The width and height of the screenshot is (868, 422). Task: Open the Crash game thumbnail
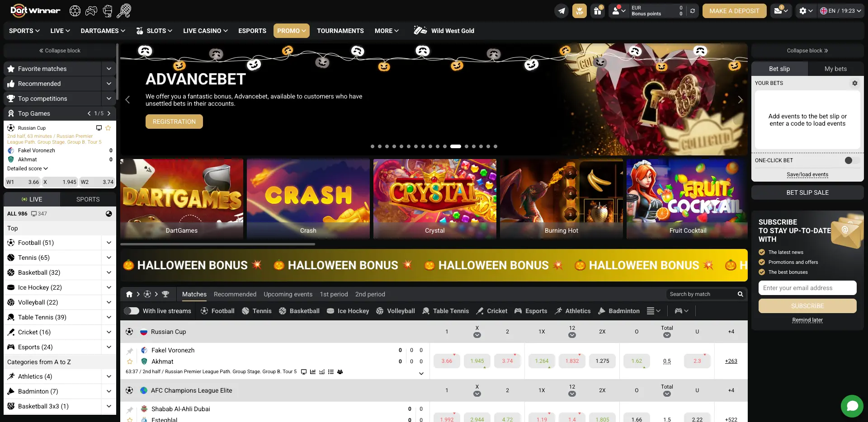[308, 198]
